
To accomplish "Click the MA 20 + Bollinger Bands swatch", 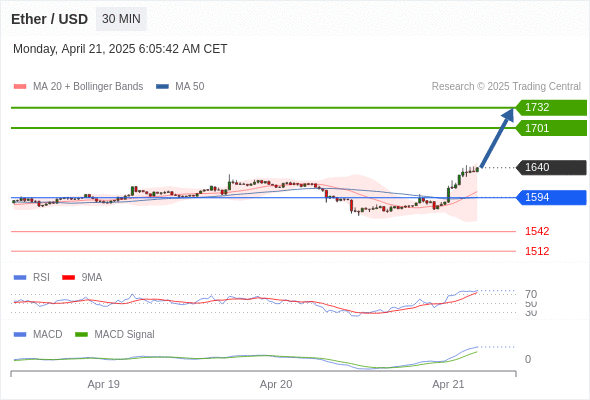I will (x=20, y=87).
